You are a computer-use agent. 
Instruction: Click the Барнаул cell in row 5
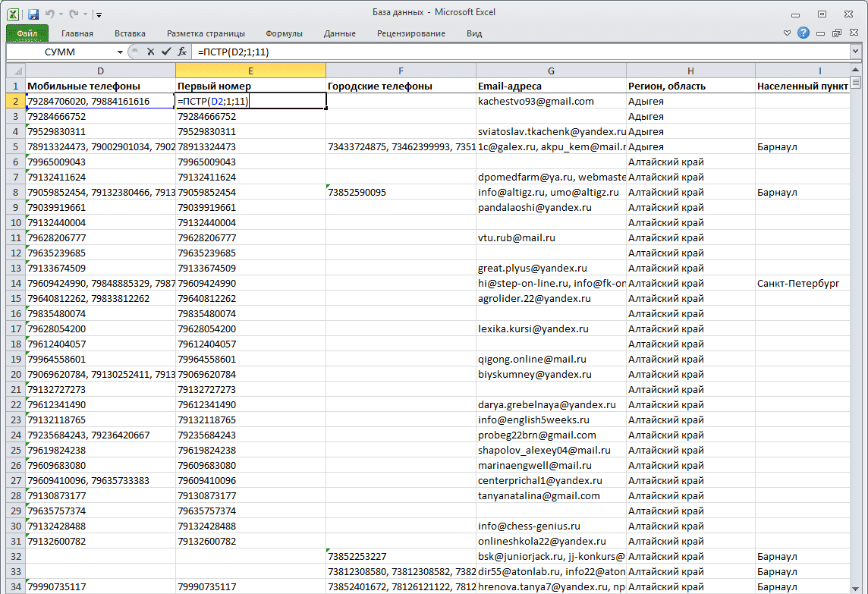[x=802, y=147]
